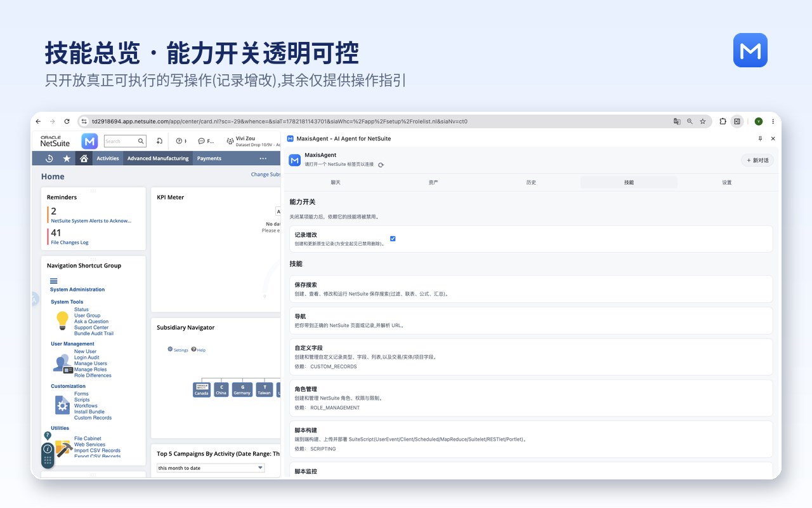Open the Advanced Manufacturing menu
This screenshot has width=812, height=508.
(x=158, y=159)
